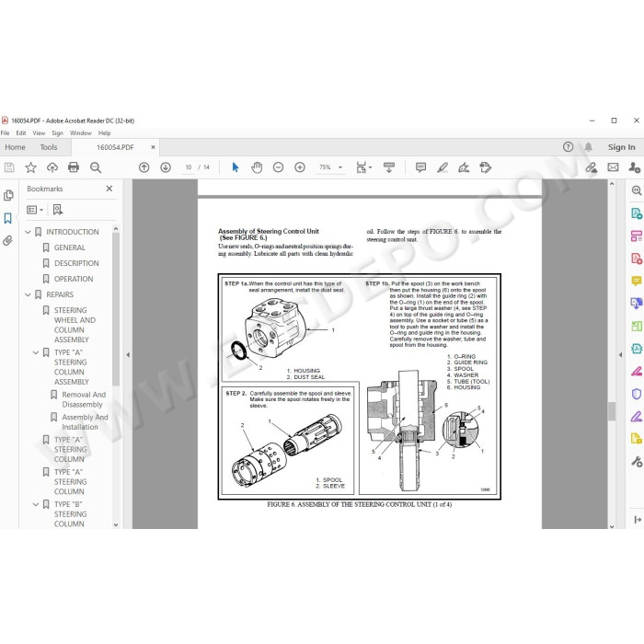The width and height of the screenshot is (644, 644).
Task: Select the highlight pen tool
Action: click(443, 167)
